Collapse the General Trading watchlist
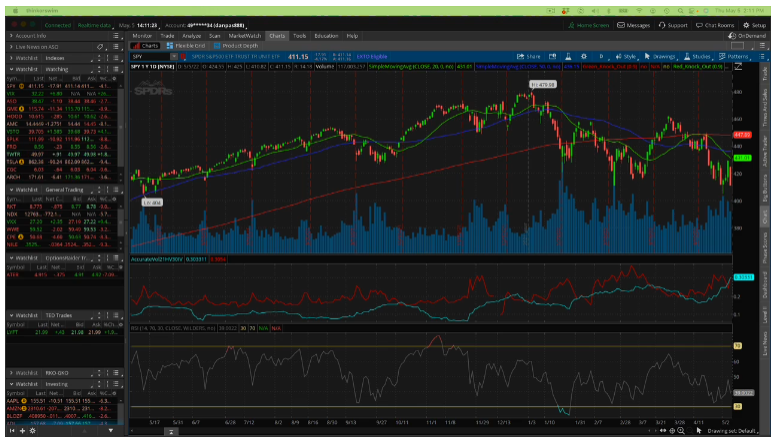780x442 pixels. coord(11,190)
